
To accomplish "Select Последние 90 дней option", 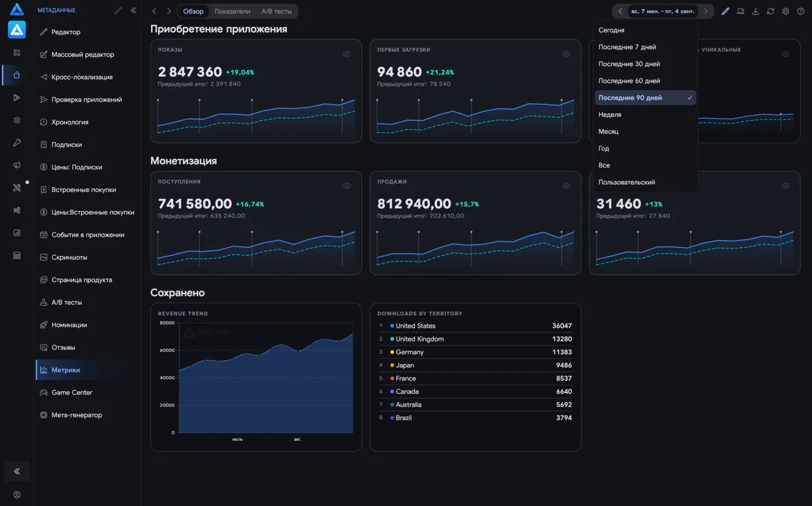I will [x=646, y=98].
